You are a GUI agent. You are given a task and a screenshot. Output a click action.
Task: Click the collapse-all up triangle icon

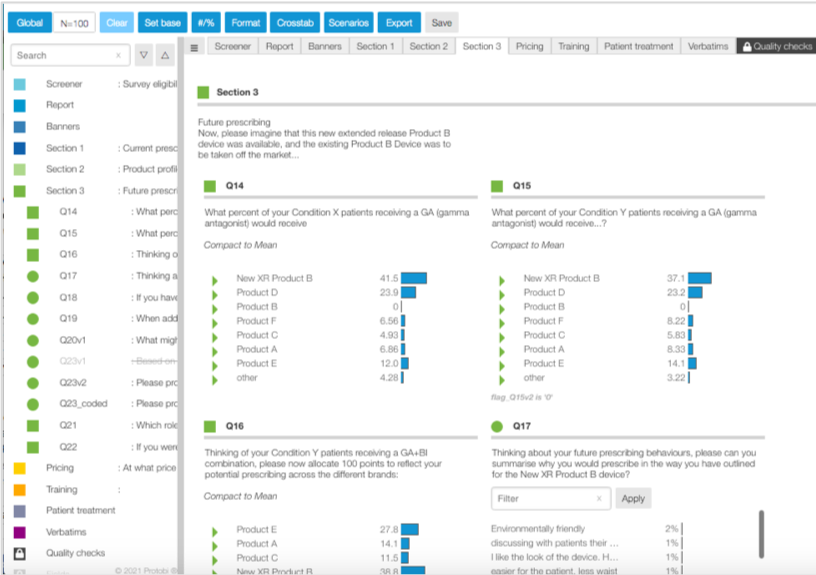coord(165,55)
